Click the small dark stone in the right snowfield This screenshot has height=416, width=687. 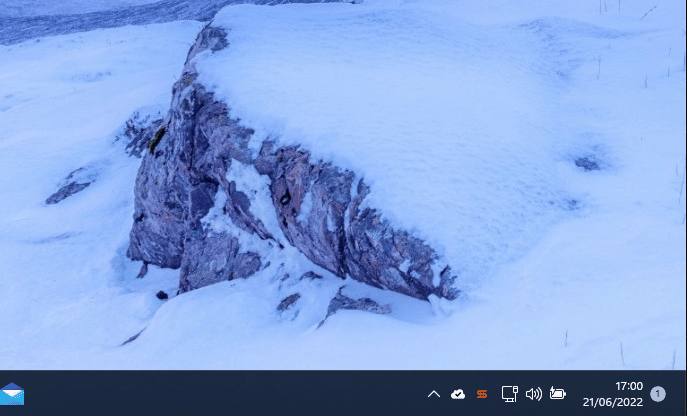588,163
